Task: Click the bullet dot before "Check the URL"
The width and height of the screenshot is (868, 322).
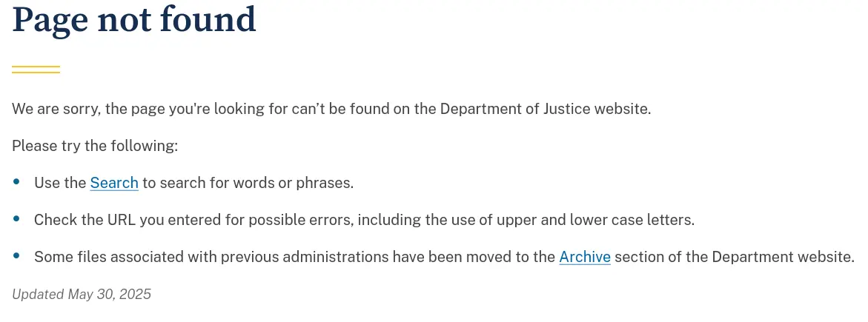Action: click(17, 218)
